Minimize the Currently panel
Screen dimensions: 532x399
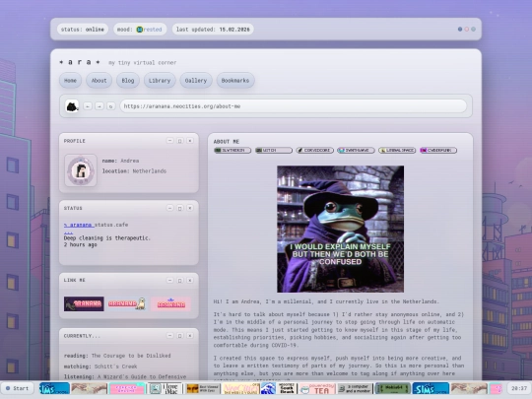pyautogui.click(x=170, y=335)
